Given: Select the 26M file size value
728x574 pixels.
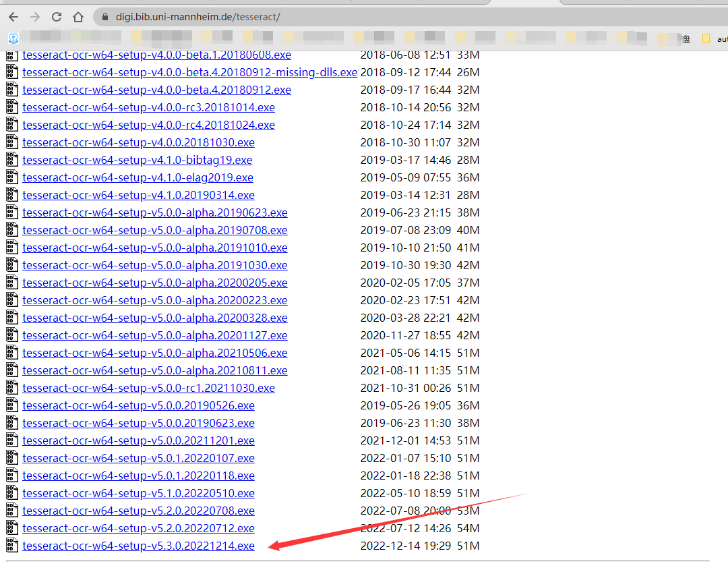Looking at the screenshot, I should click(468, 72).
